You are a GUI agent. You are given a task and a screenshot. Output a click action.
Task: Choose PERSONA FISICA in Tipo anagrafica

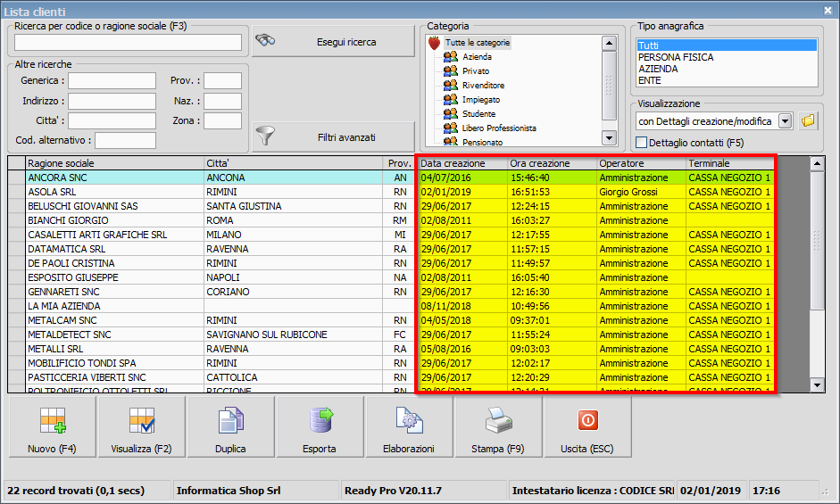(727, 57)
